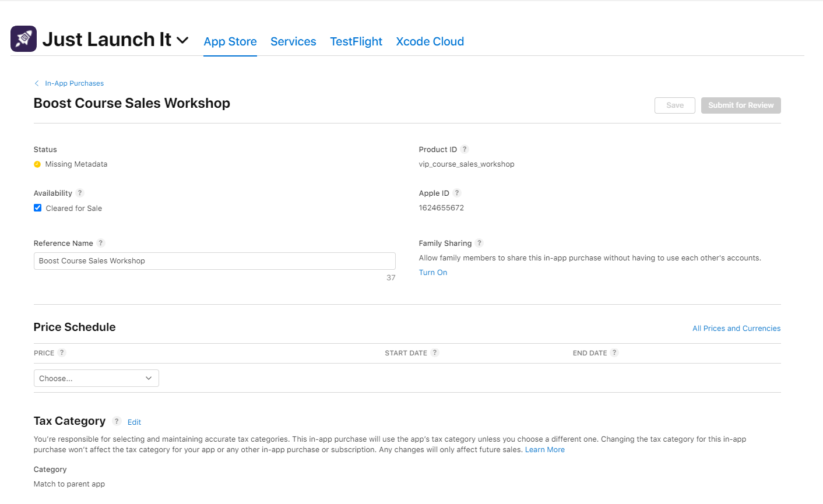Screen dimensions: 823x504
Task: Click the Missing Metadata status indicator
Action: tap(38, 164)
